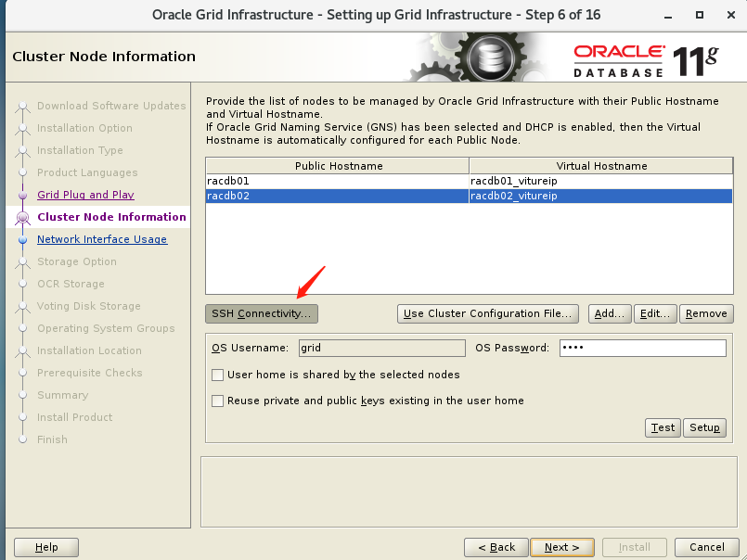Cancel the Grid Infrastructure installation

pos(707,547)
